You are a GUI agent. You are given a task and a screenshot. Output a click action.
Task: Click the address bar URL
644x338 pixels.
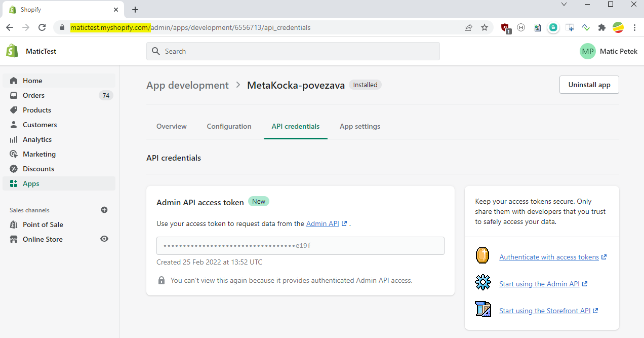(190, 27)
